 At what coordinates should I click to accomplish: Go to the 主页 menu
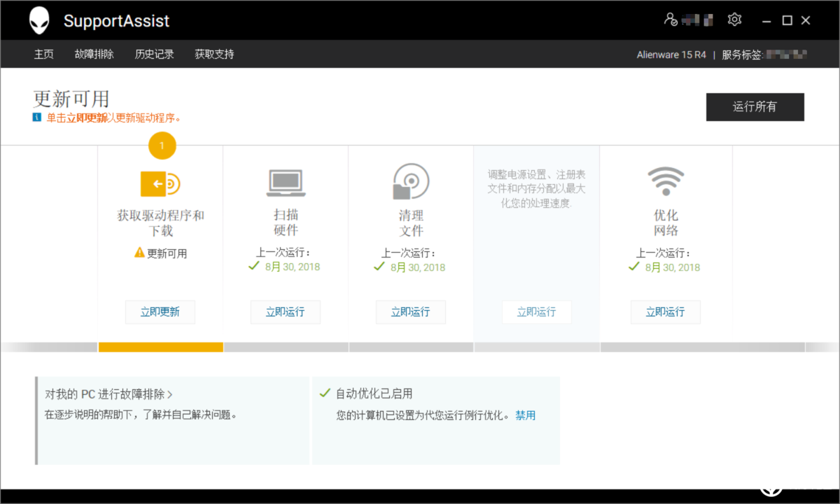(x=44, y=54)
